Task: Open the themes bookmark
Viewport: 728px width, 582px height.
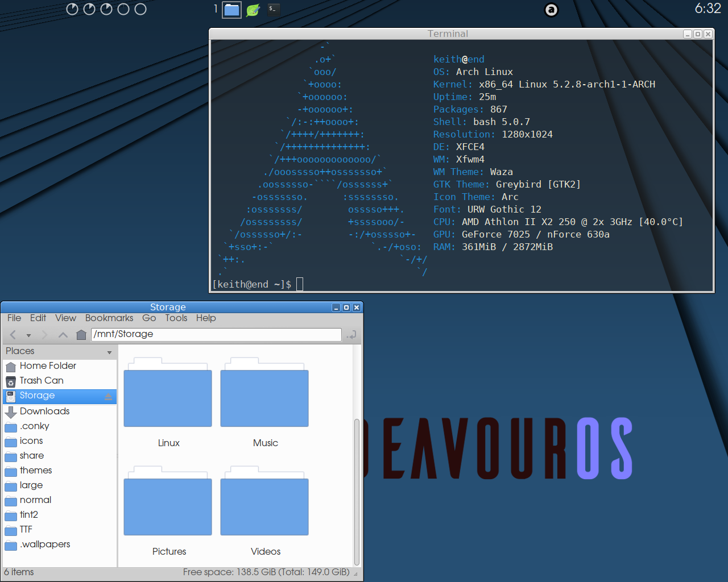Action: coord(60,471)
